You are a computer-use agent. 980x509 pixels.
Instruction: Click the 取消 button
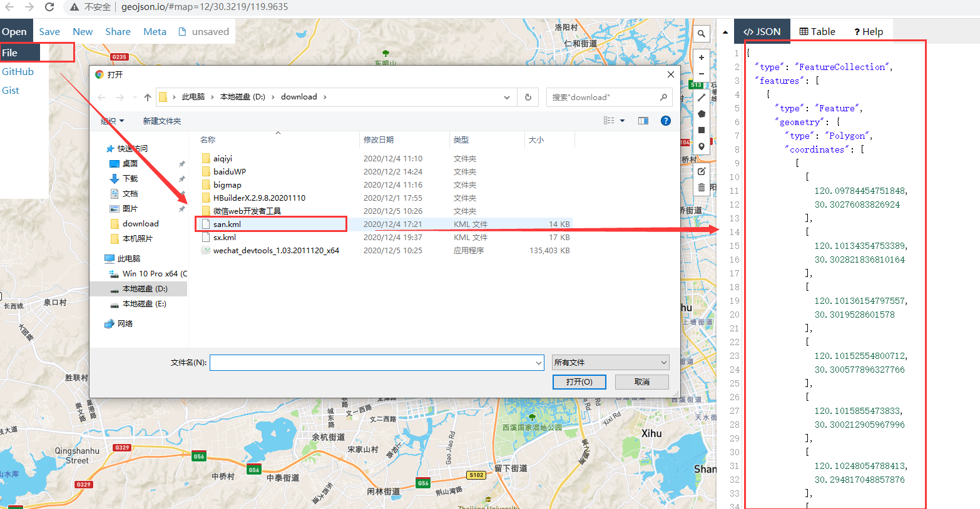642,381
